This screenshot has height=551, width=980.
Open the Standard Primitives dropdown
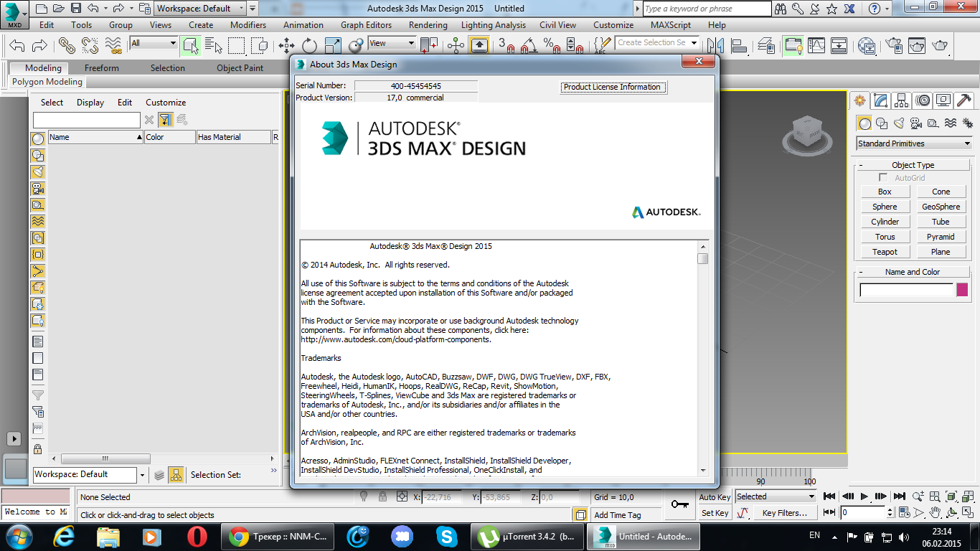click(915, 143)
